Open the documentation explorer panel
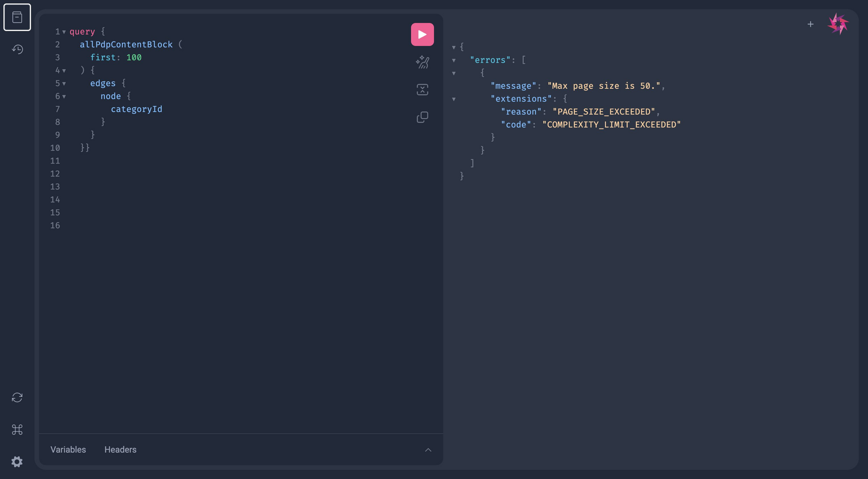Screen dimensions: 868x479 17,18
